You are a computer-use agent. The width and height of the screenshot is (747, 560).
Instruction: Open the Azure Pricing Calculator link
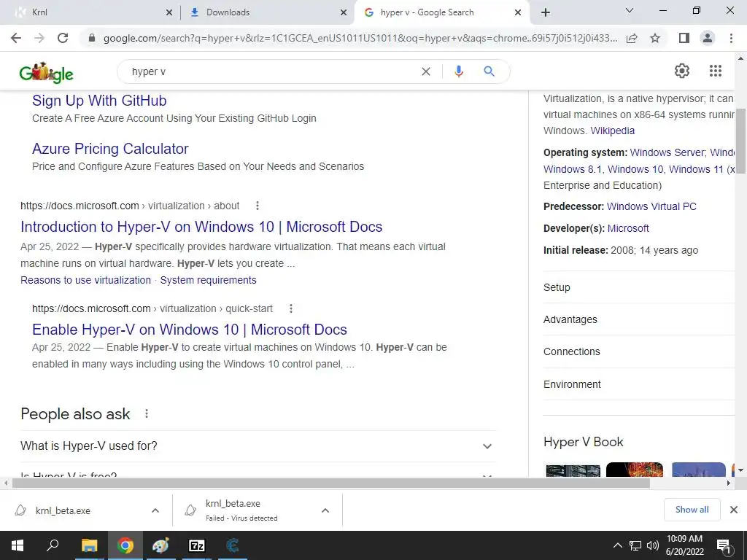(110, 149)
